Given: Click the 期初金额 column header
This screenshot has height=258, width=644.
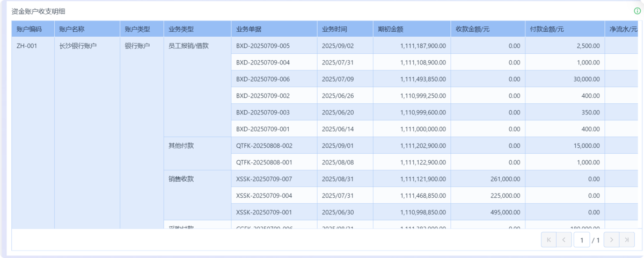Looking at the screenshot, I should click(391, 29).
